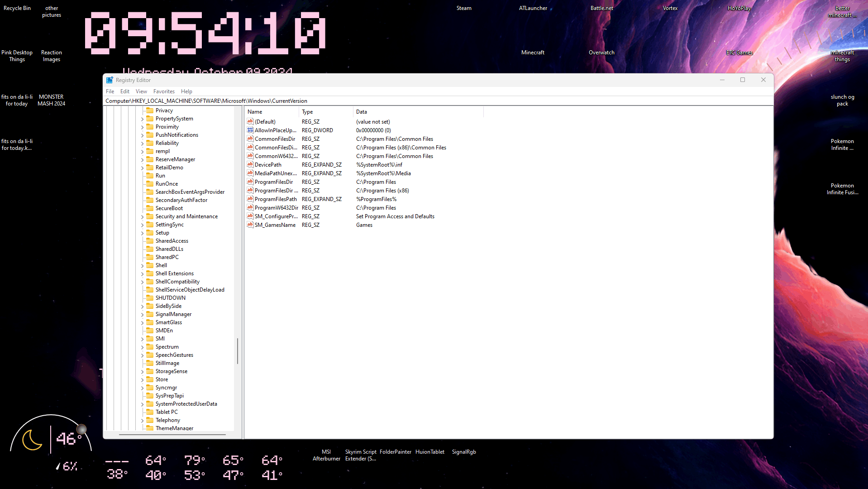Sort values by the Type column header
The width and height of the screenshot is (868, 489).
[326, 112]
